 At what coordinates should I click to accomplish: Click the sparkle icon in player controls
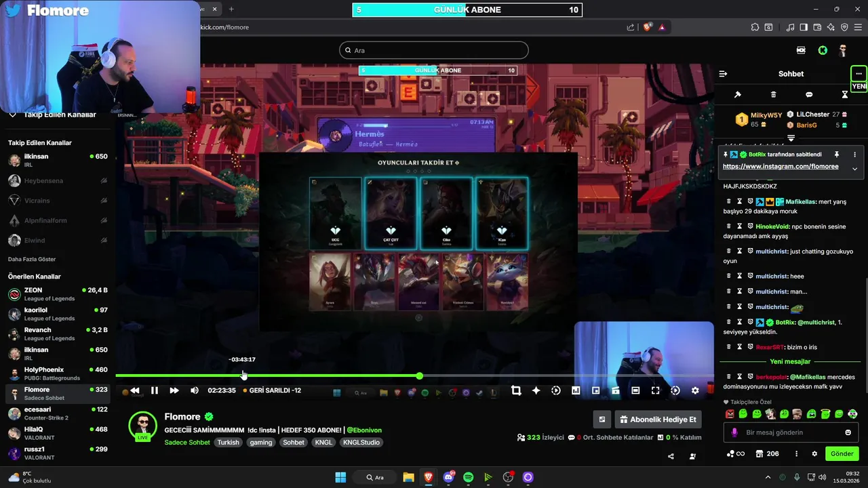(536, 390)
